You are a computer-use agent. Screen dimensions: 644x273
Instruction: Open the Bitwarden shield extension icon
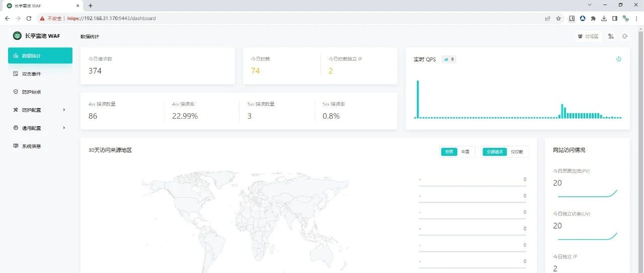572,18
